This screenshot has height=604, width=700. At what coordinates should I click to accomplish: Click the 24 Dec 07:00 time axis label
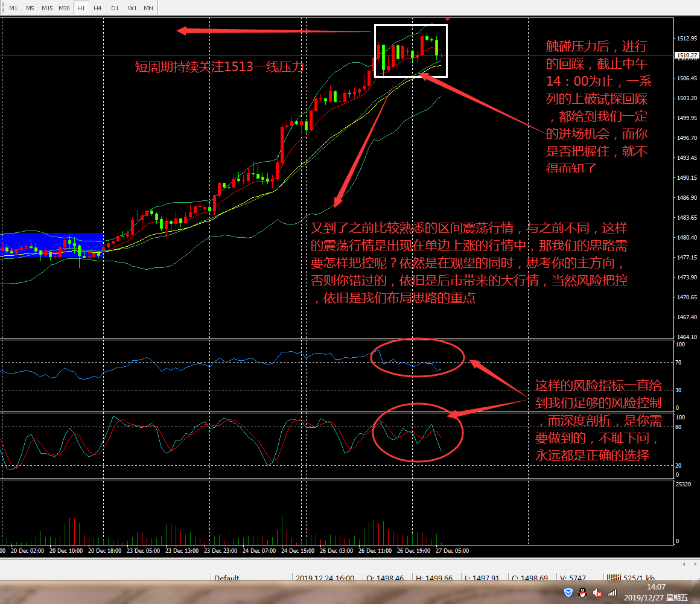coord(259,550)
